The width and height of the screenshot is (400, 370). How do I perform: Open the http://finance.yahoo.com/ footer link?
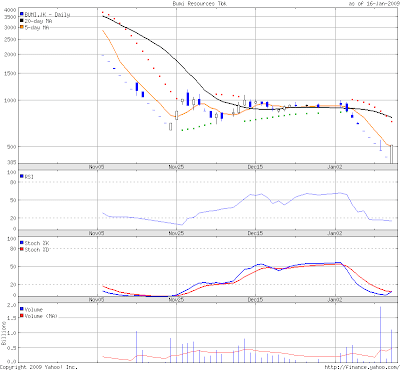coord(362,367)
